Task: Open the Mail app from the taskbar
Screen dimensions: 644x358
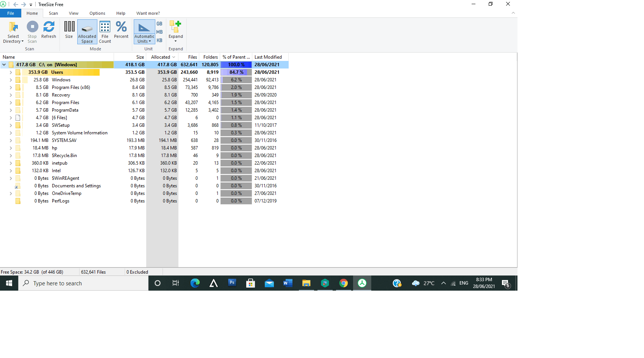Action: point(269,283)
